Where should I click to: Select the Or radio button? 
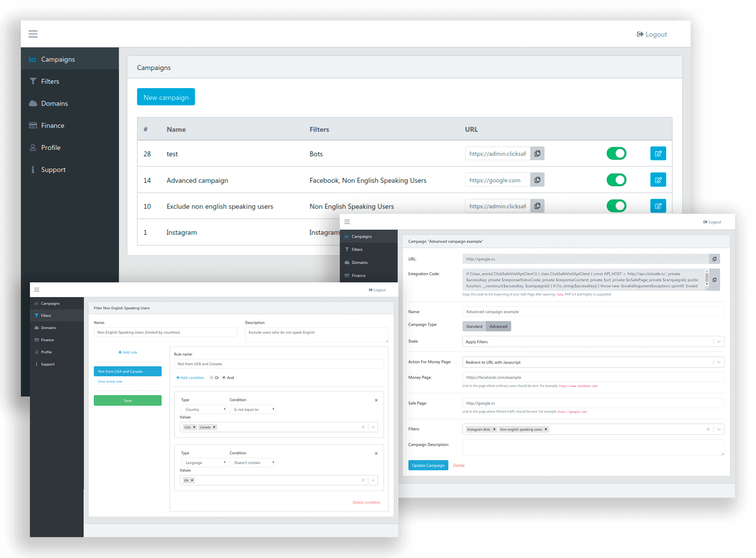pyautogui.click(x=211, y=378)
